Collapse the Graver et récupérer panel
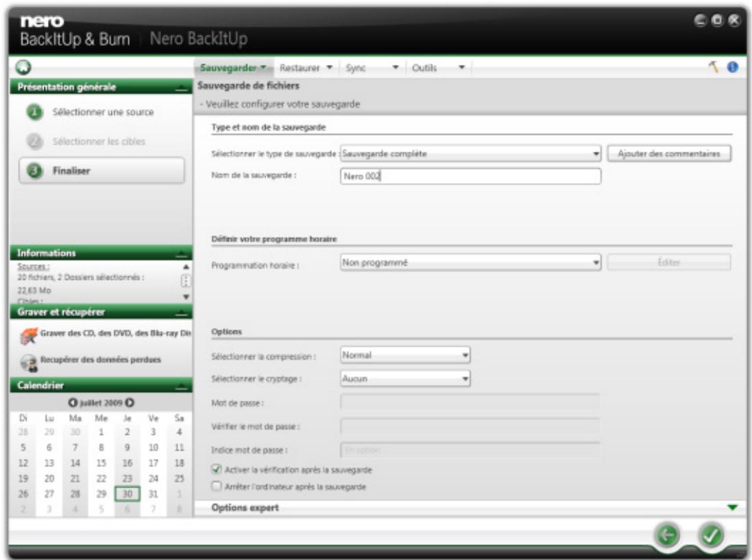 click(181, 313)
